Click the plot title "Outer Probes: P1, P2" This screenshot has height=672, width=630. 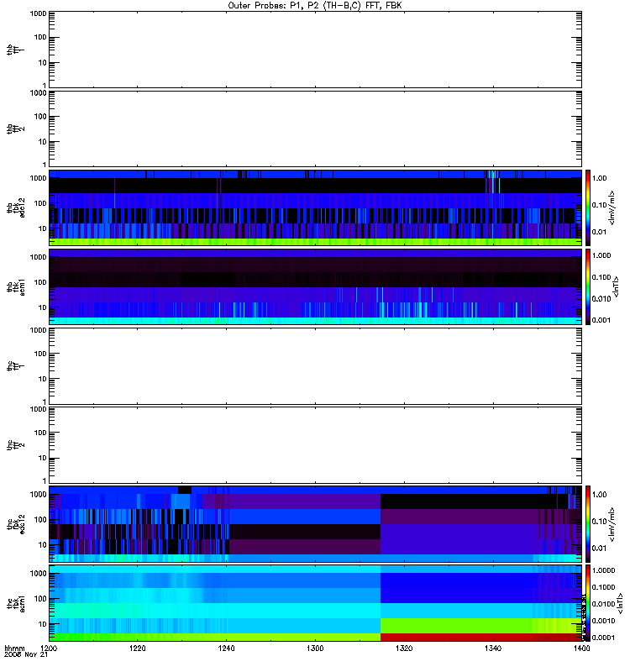(315, 5)
